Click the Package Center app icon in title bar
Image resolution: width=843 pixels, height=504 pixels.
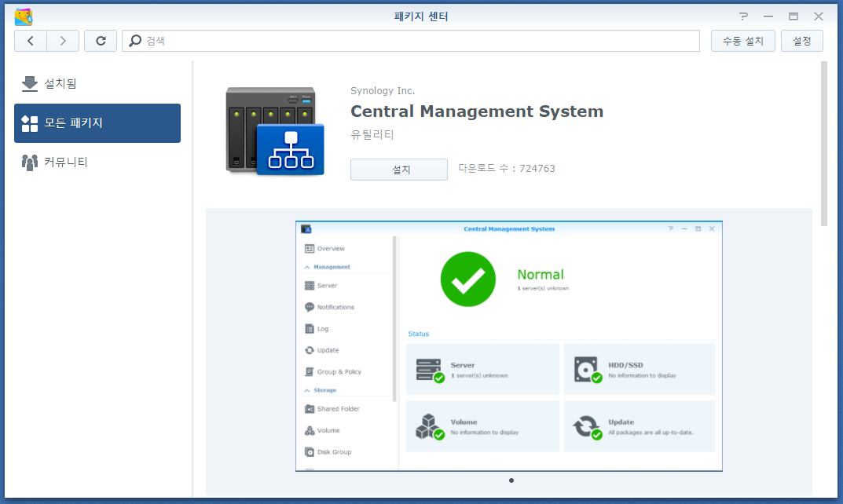pyautogui.click(x=24, y=16)
